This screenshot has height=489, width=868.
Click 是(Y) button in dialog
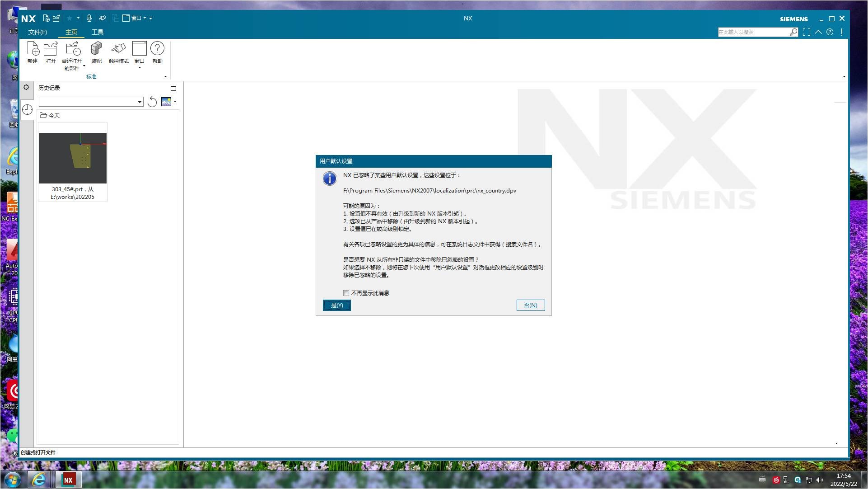[337, 306]
